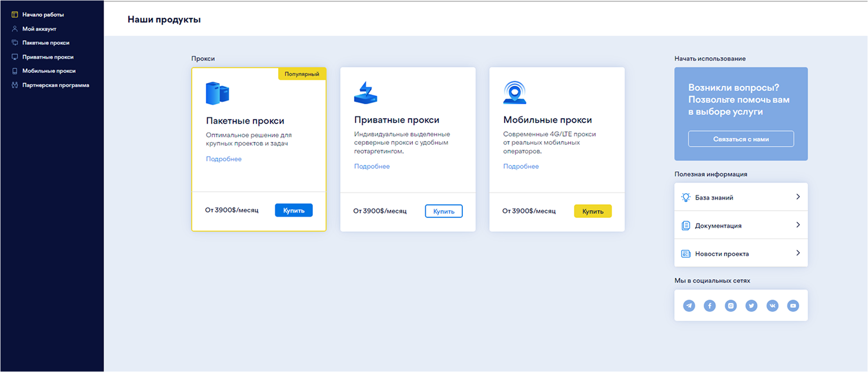This screenshot has height=372, width=868.
Task: Open the Facebook social icon
Action: [710, 305]
